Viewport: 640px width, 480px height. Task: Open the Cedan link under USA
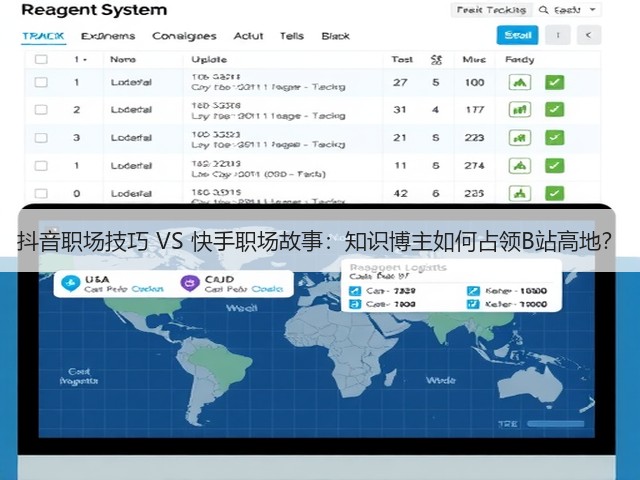(x=148, y=289)
